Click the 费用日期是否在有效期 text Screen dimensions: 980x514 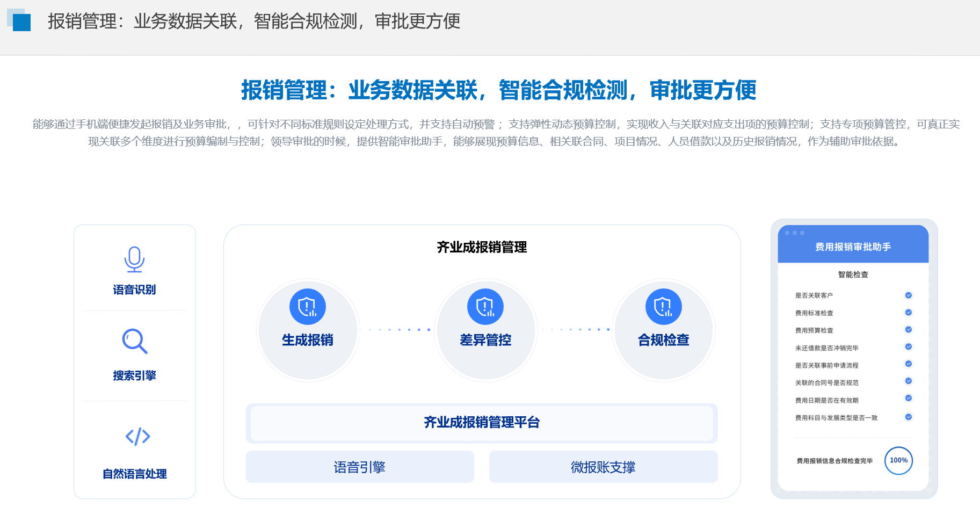tap(827, 400)
